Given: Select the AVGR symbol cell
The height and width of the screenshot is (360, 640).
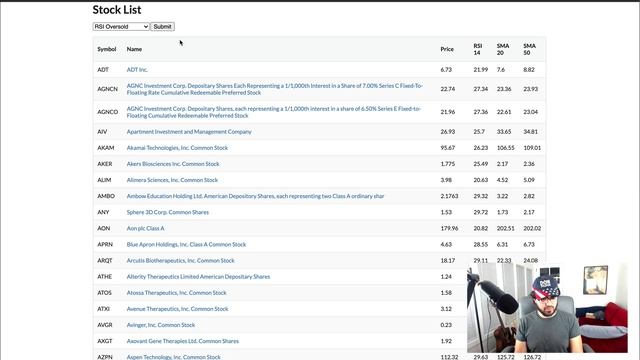Looking at the screenshot, I should coord(104,325).
